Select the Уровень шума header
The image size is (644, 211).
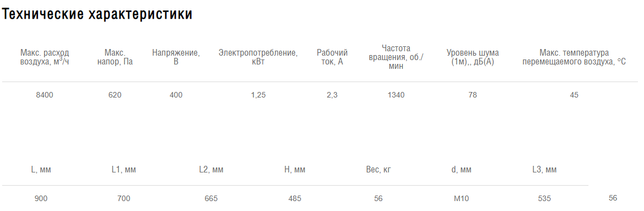[473, 58]
